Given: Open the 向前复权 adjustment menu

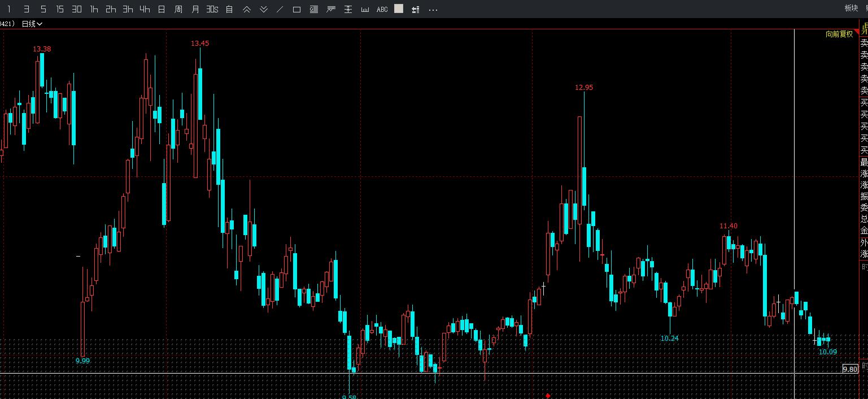Looking at the screenshot, I should click(x=839, y=34).
